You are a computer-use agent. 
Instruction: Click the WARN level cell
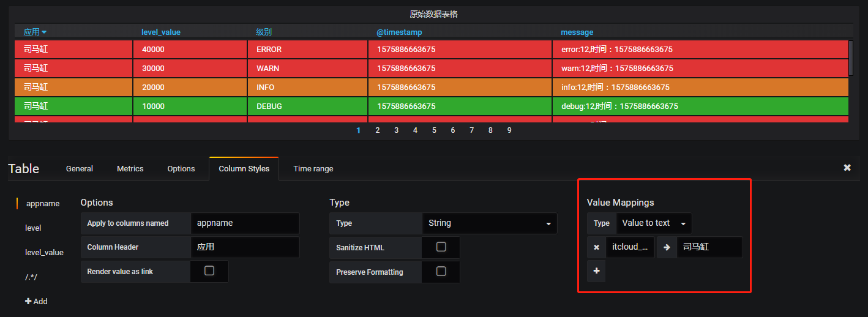[307, 68]
